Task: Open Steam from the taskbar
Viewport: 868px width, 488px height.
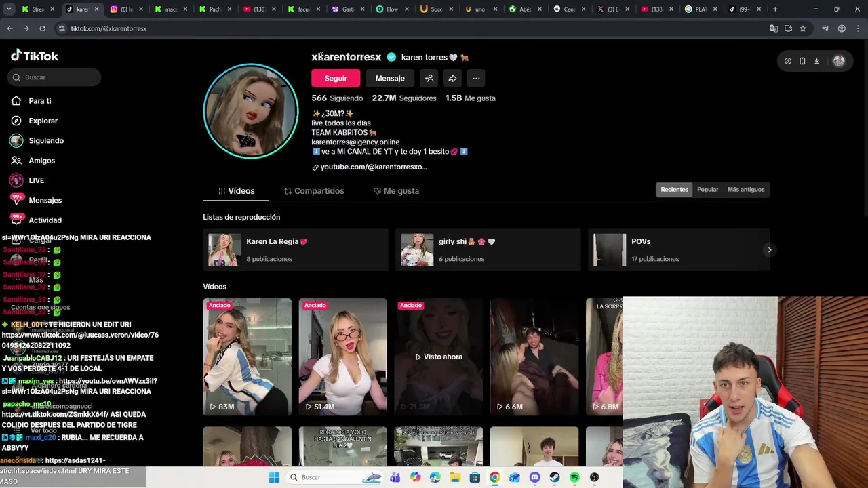Action: (555, 477)
